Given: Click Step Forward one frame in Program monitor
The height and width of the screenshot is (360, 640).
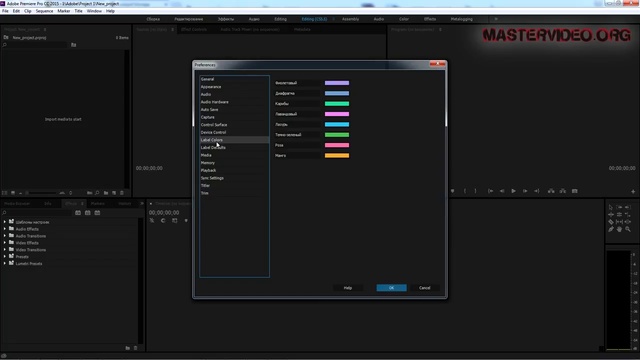Looking at the screenshot, I should (x=525, y=191).
